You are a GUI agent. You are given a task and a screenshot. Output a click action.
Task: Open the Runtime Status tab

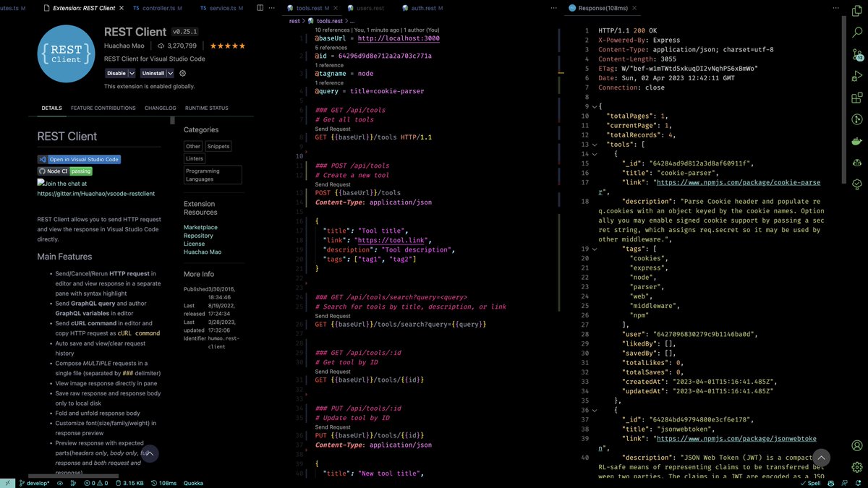[x=207, y=108]
